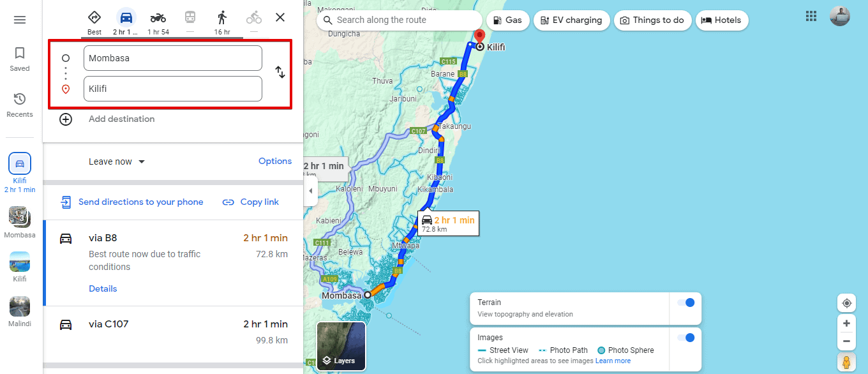Click the 72.8 km distance text

pyautogui.click(x=272, y=254)
